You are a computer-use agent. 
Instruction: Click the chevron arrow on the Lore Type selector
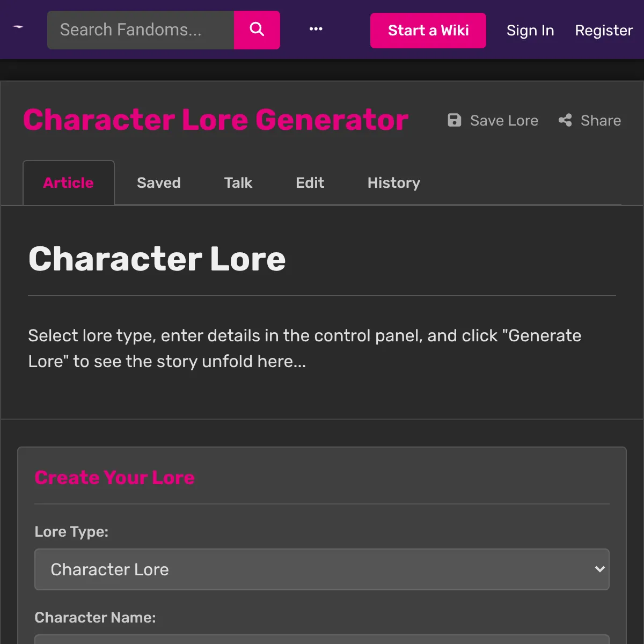[599, 569]
